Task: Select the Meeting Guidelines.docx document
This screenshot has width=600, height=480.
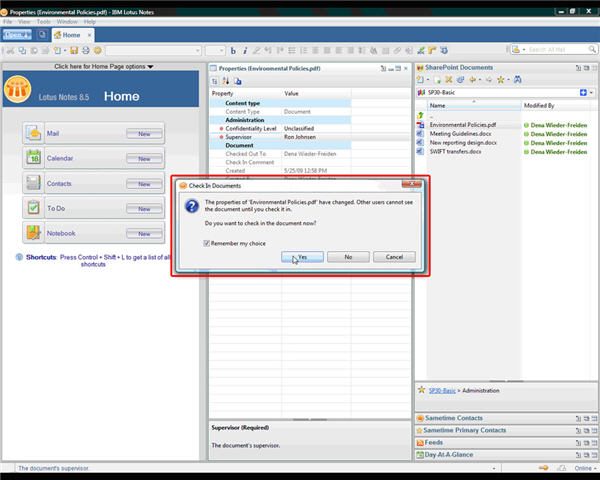Action: [x=460, y=134]
